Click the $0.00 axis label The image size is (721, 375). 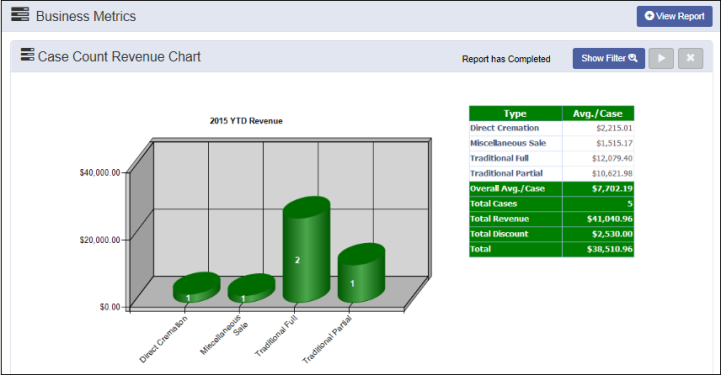tap(110, 307)
